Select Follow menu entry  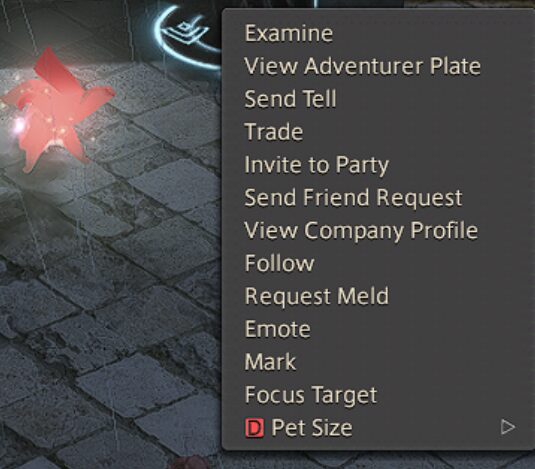pyautogui.click(x=279, y=263)
